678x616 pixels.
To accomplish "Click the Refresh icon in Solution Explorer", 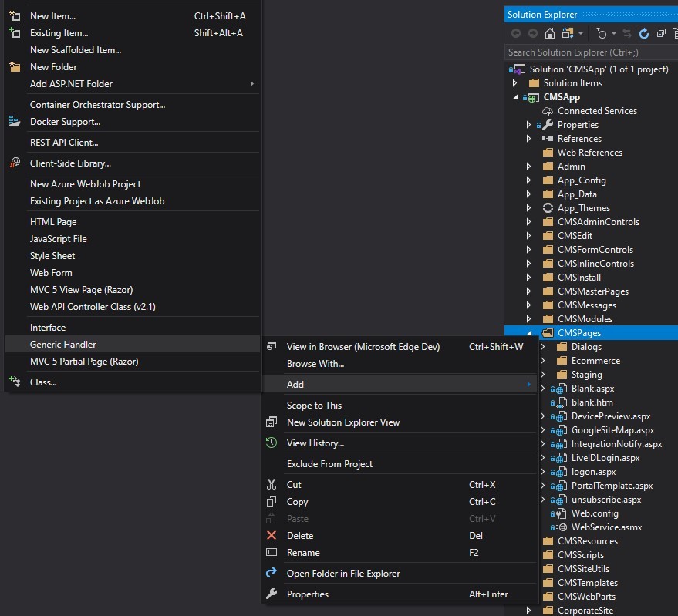I will (x=644, y=33).
